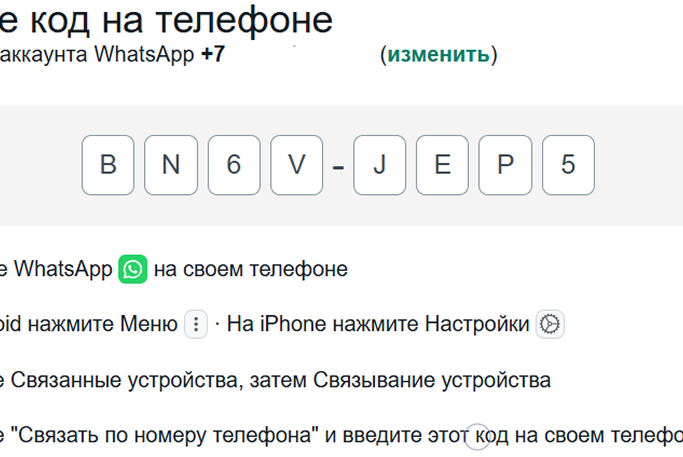Select the code box with letter B
This screenshot has height=457, width=683.
[x=108, y=164]
